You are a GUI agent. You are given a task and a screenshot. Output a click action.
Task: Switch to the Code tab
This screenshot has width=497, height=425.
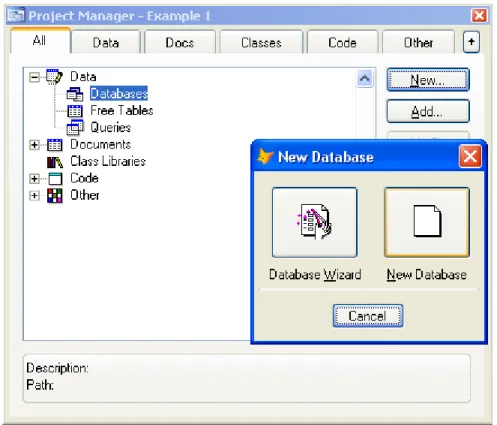coord(342,43)
